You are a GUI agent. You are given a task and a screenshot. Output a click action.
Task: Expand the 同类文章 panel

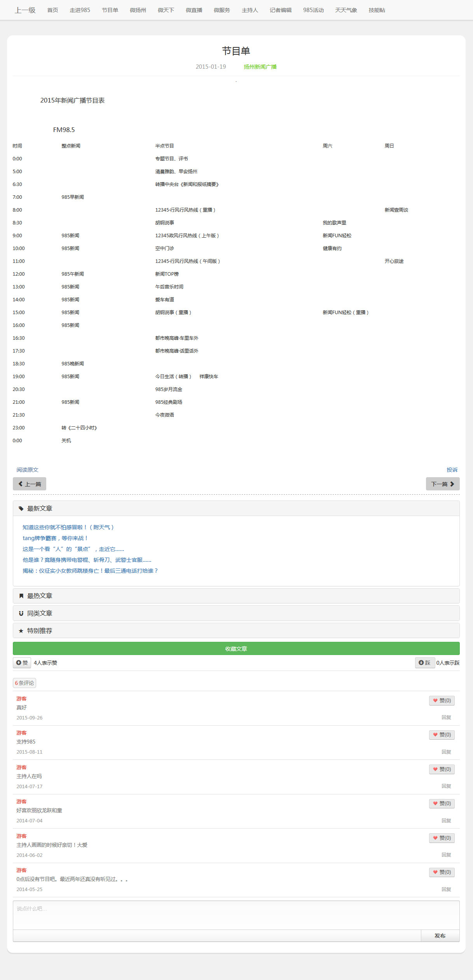tap(236, 613)
